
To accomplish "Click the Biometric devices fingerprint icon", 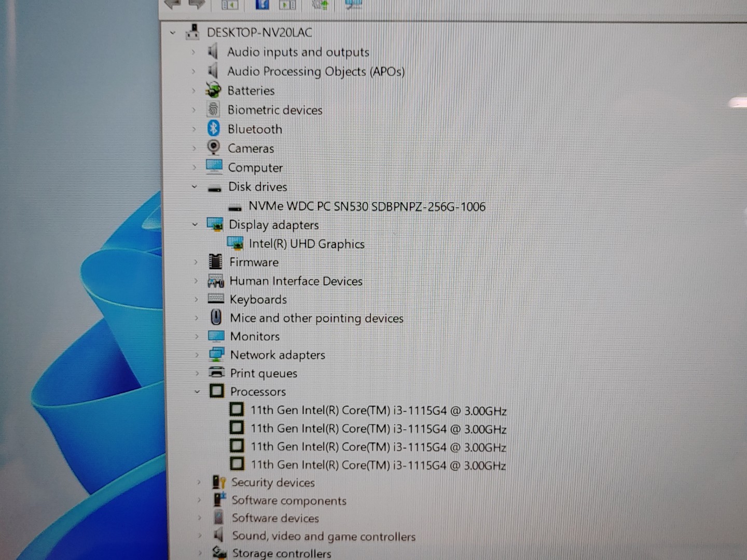I will tap(213, 109).
